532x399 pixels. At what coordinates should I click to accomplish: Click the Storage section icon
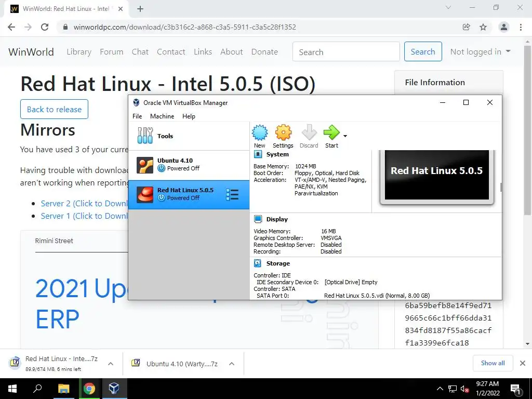click(x=258, y=263)
